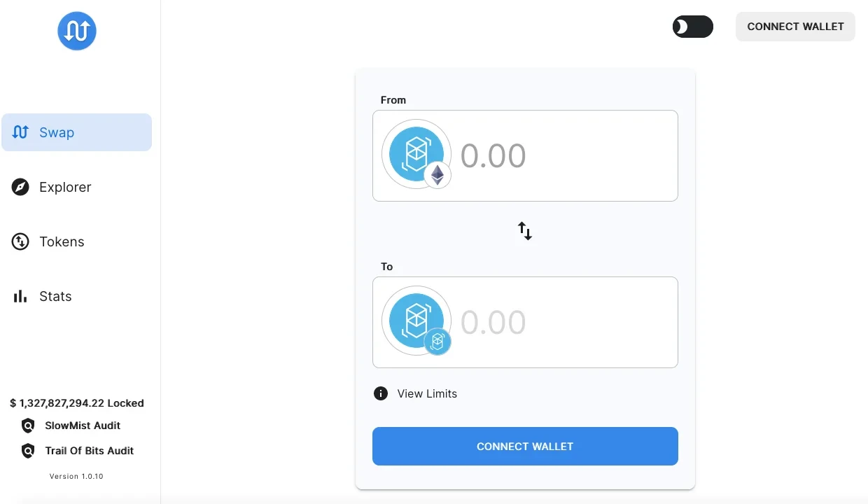This screenshot has height=504, width=868.
Task: Click the info icon beside View Limits
Action: click(x=381, y=393)
